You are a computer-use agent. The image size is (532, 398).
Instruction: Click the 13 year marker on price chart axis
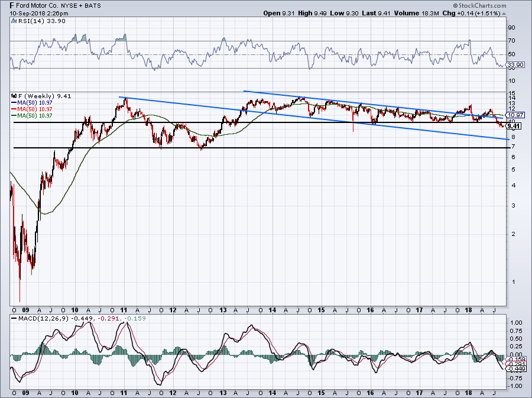pos(222,310)
